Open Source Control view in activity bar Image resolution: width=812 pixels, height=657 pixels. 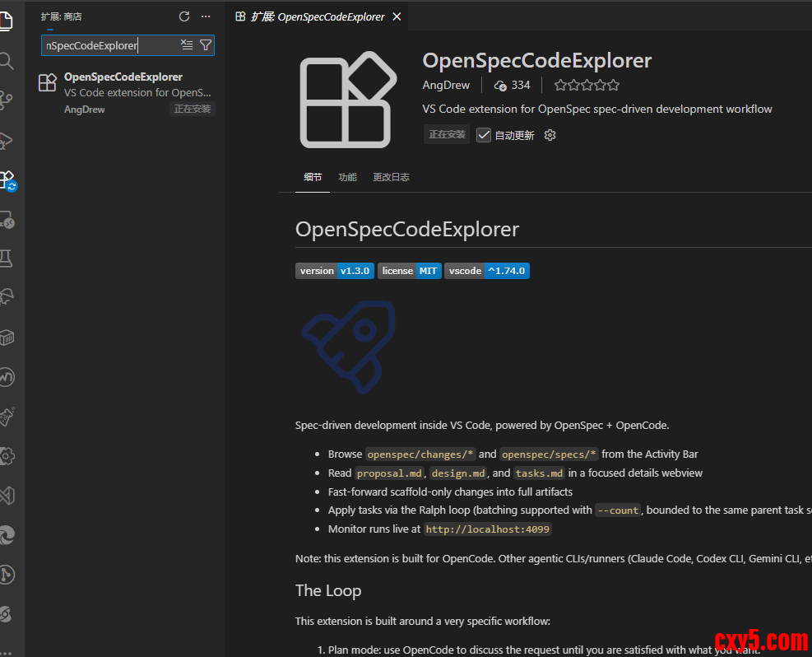pos(7,100)
